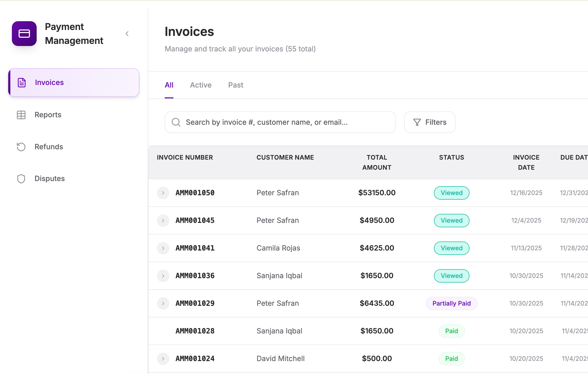The width and height of the screenshot is (588, 374).
Task: Collapse the sidebar with chevron arrow
Action: (127, 34)
